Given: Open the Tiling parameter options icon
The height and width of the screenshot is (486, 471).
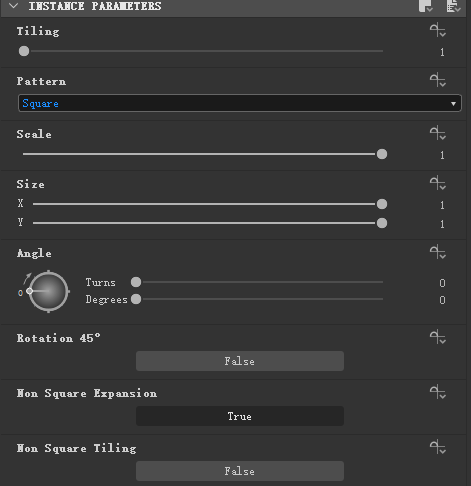Looking at the screenshot, I should (x=438, y=30).
